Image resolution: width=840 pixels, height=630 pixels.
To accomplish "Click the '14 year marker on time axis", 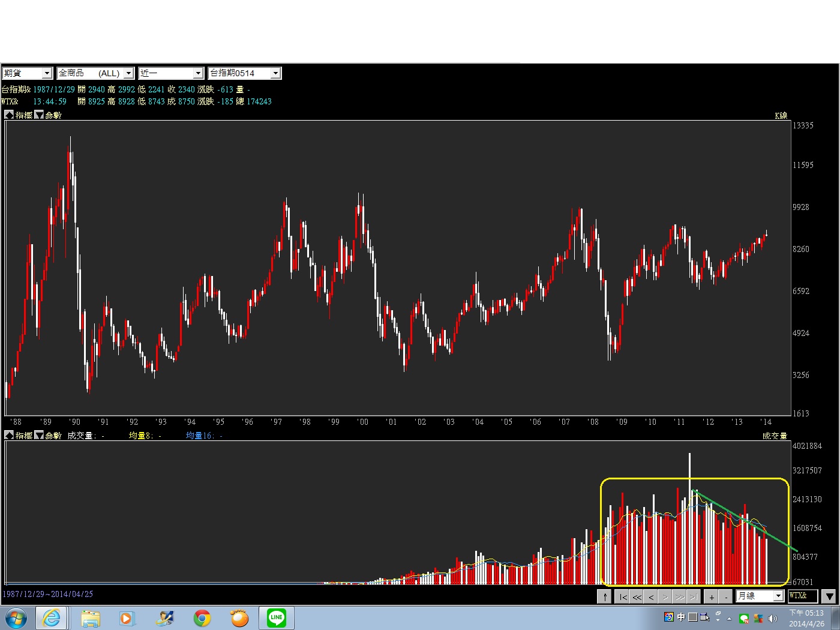I will click(x=766, y=422).
